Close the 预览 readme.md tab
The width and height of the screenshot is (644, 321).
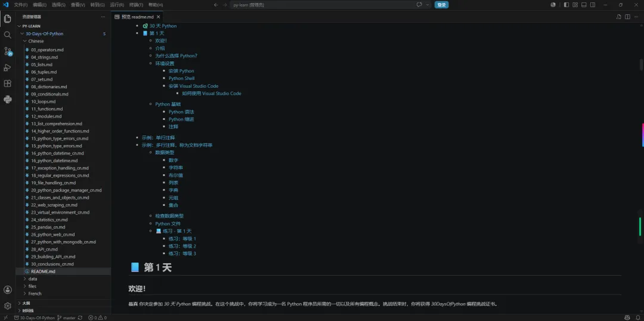[x=159, y=17]
